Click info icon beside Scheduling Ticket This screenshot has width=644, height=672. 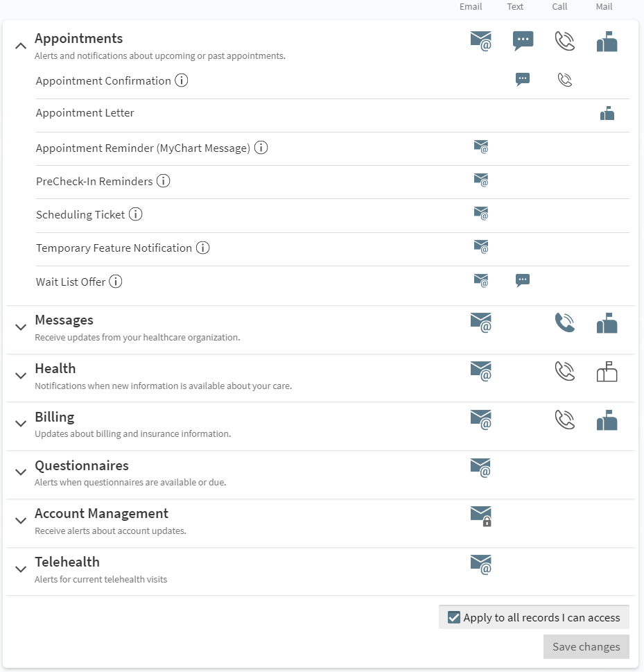point(136,214)
